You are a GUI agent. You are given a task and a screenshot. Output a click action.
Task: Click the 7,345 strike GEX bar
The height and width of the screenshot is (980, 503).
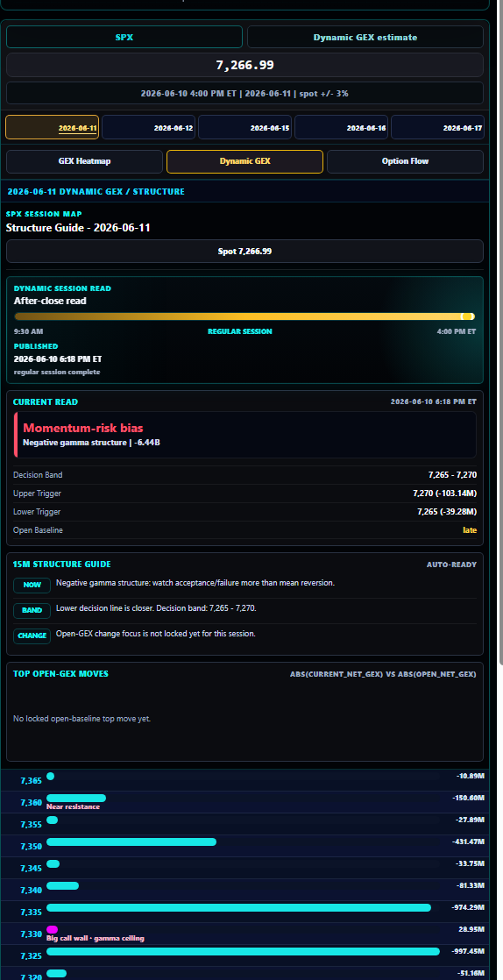tap(53, 863)
